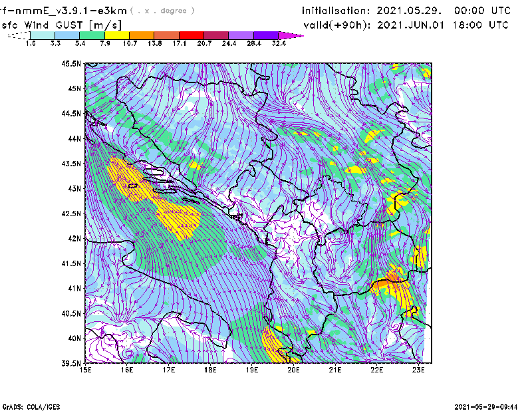This screenshot has height=411, width=532.
Task: Click the 18E longitude axis label
Action: [210, 370]
